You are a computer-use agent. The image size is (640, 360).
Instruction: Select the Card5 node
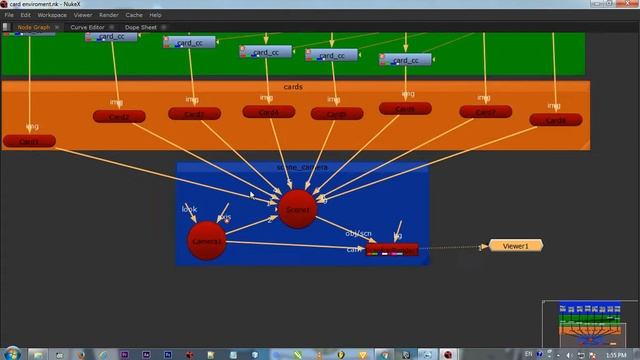point(337,113)
